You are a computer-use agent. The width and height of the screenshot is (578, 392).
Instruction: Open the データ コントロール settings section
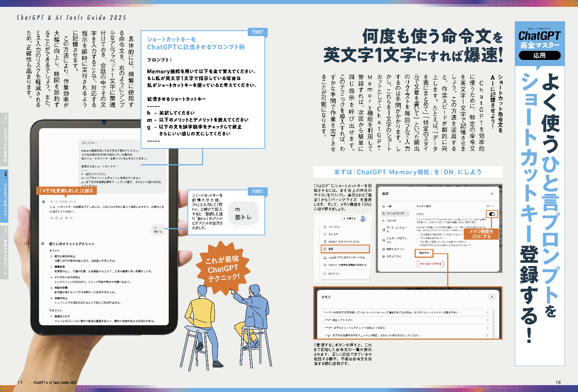[x=395, y=229]
